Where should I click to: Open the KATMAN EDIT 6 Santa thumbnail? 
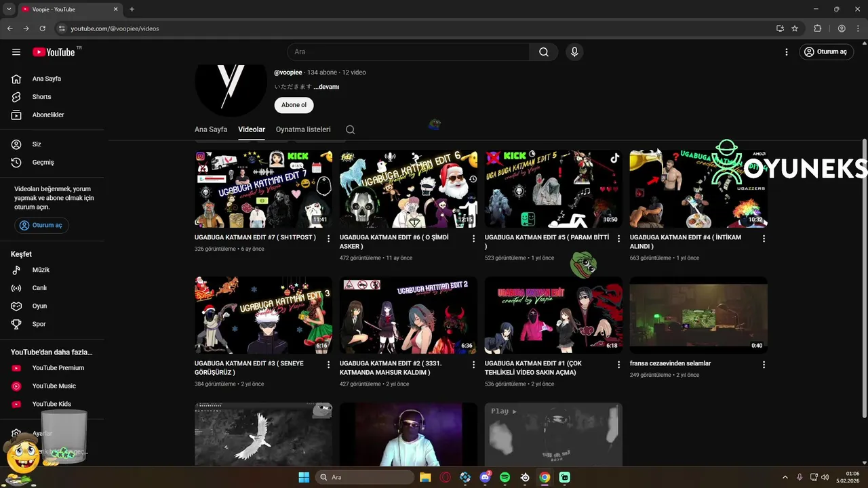[408, 189]
